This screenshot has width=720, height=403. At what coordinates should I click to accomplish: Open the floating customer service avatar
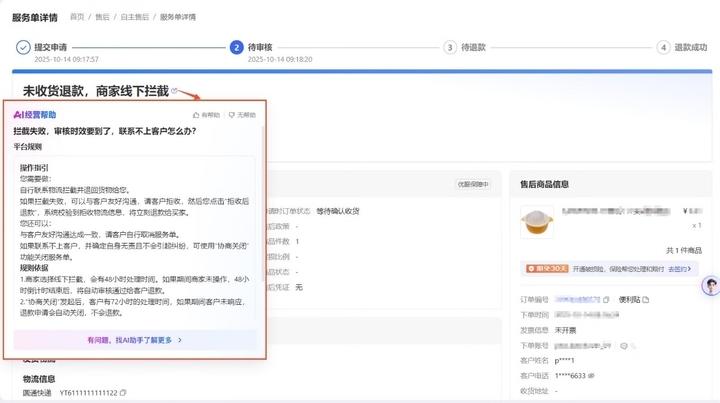(709, 286)
